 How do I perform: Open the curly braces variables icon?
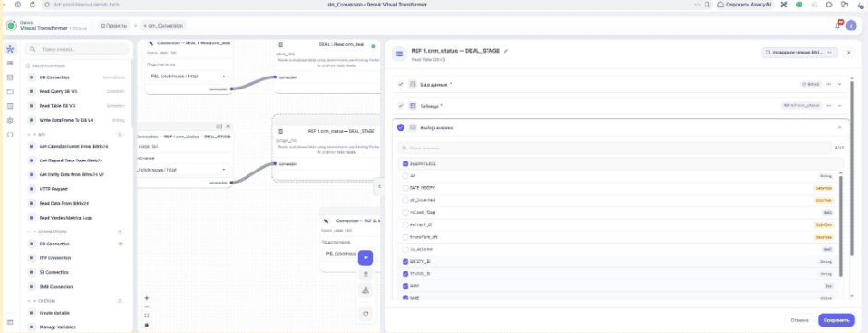point(10,135)
